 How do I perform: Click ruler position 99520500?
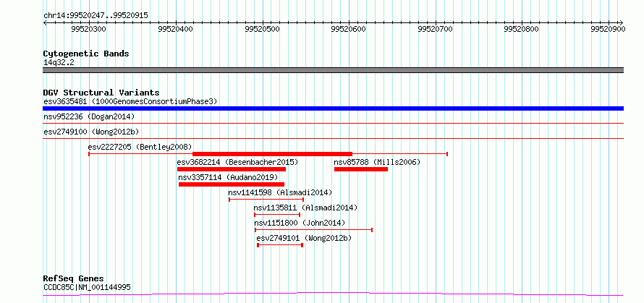(x=262, y=29)
